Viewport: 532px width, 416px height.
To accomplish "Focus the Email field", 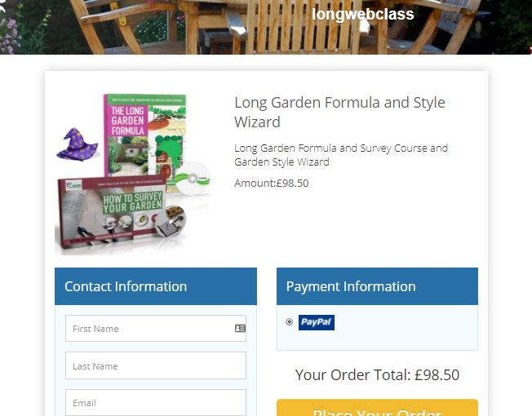I will point(156,402).
